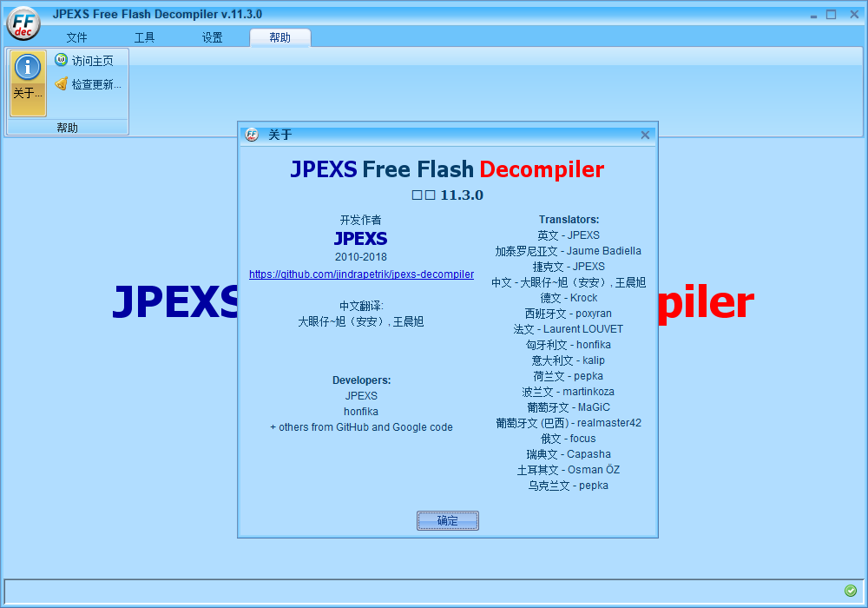The height and width of the screenshot is (608, 868).
Task: Click the Developers: heading
Action: [x=361, y=380]
